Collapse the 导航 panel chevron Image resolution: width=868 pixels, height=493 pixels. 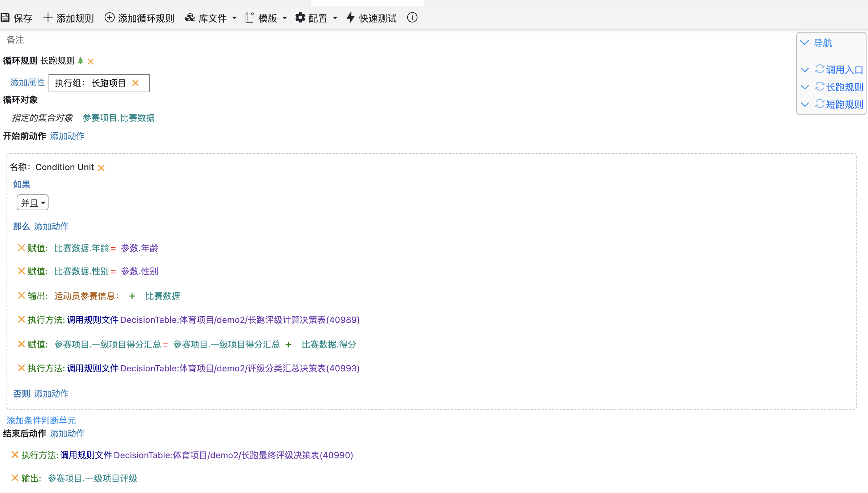pos(805,43)
